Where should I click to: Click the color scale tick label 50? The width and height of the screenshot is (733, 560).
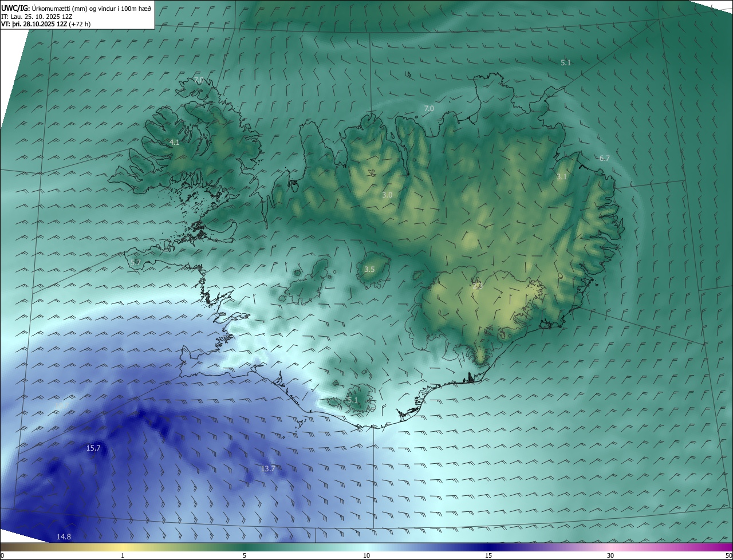728,556
